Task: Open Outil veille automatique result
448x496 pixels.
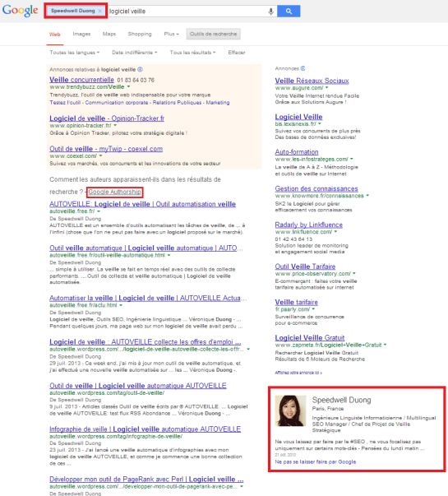Action: point(146,248)
